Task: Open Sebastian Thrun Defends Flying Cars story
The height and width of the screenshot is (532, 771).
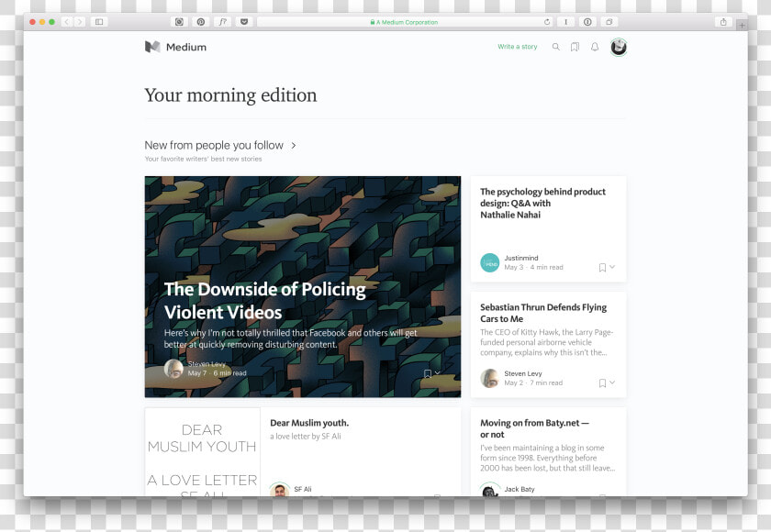Action: click(x=543, y=313)
